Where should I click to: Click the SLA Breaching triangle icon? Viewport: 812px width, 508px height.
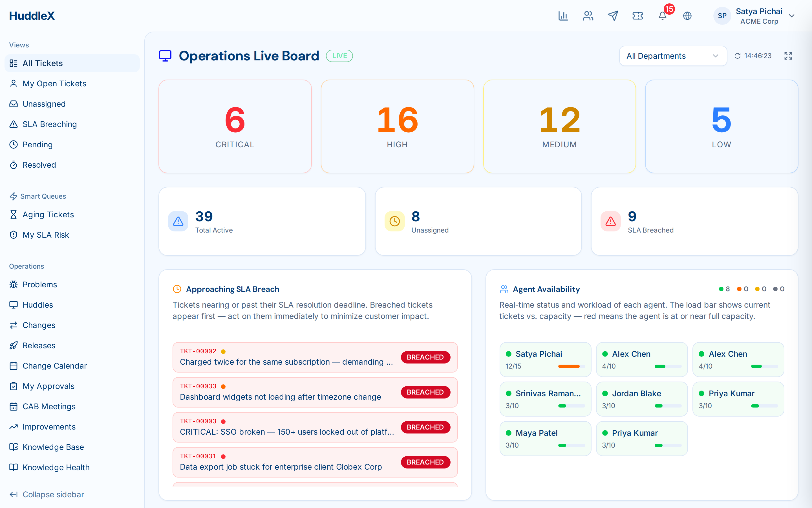pyautogui.click(x=14, y=124)
